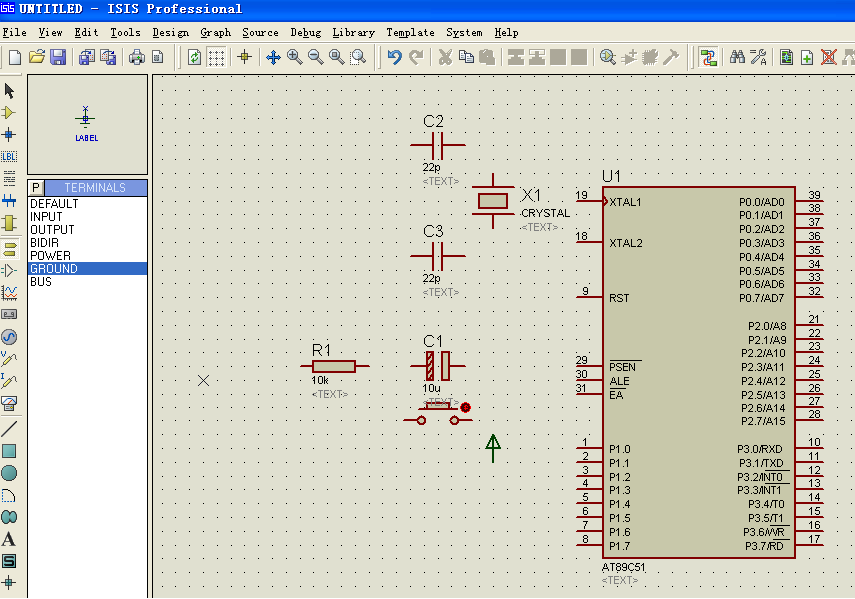Open the Template menu
Image resolution: width=855 pixels, height=599 pixels.
tap(410, 32)
